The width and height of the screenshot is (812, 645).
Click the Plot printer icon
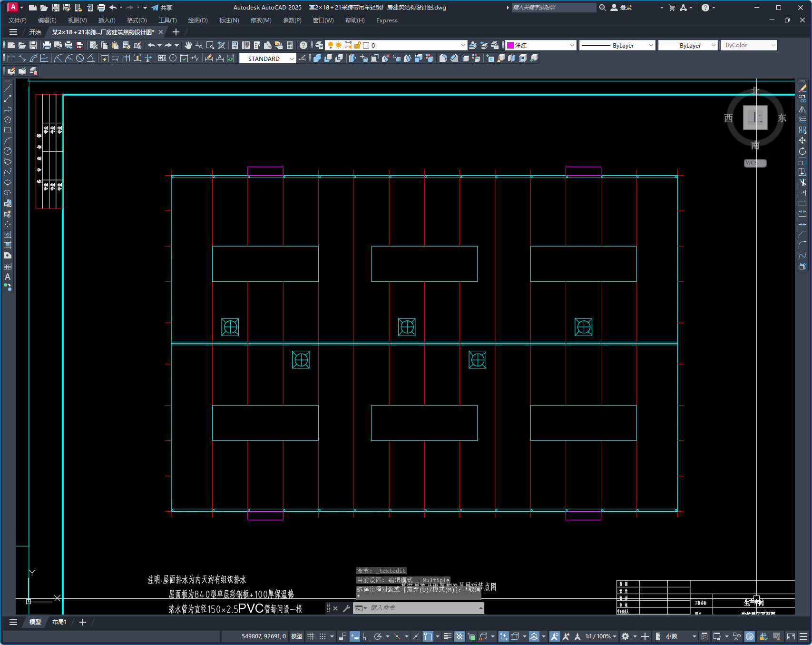[x=47, y=45]
